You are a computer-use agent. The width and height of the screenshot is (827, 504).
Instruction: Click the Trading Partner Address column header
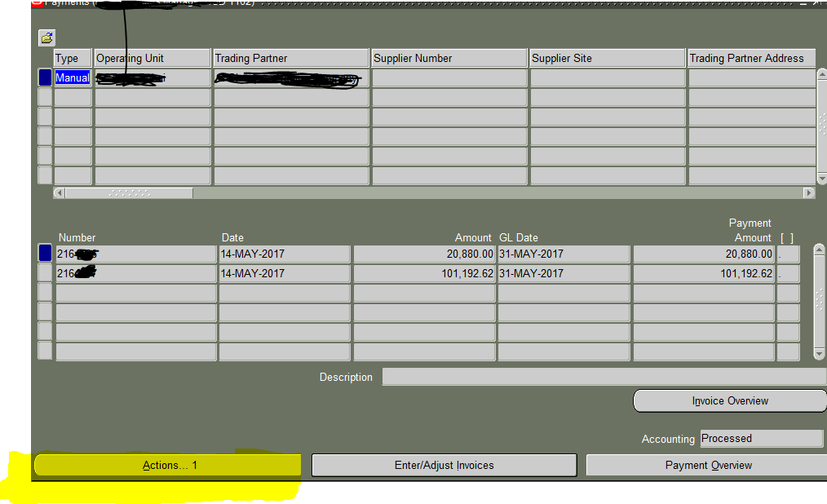pos(751,58)
